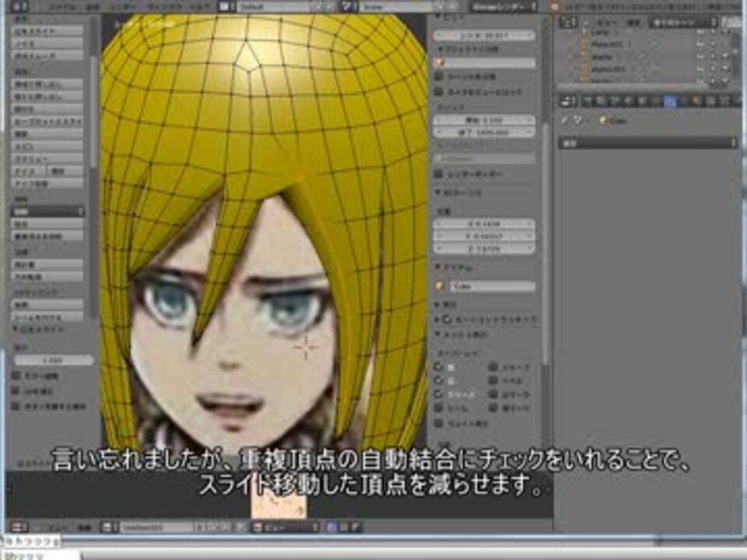Viewport: 747px width, 560px height.
Task: Collapse the メッシュ表示 panel
Action: point(438,334)
